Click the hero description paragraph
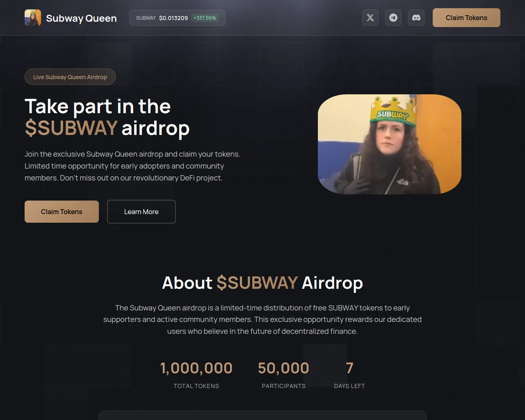The width and height of the screenshot is (525, 420). click(132, 166)
